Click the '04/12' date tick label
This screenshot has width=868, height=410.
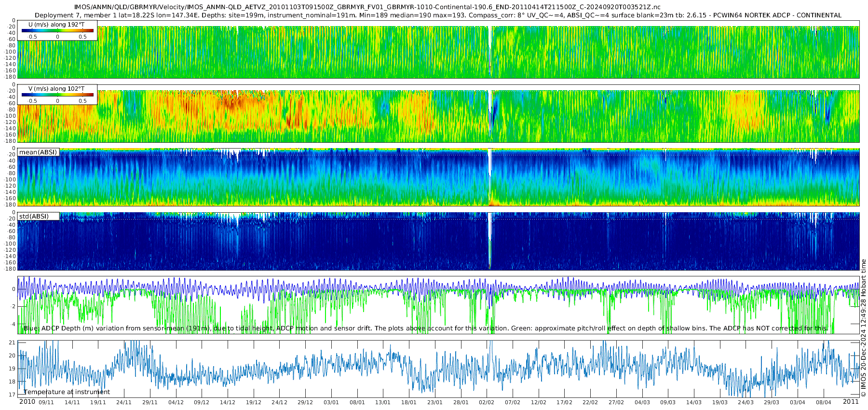click(x=176, y=402)
